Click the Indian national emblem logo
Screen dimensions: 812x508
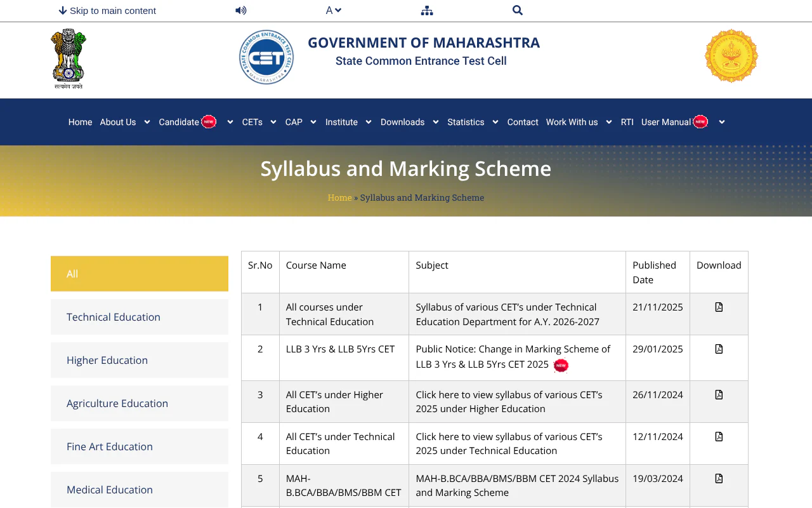pos(69,58)
